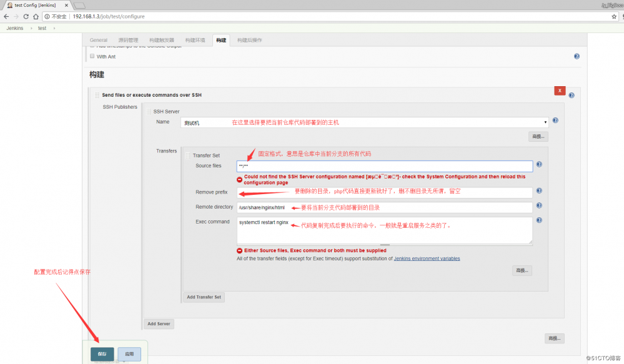Open help for the Source files field
624x364 pixels.
pos(538,164)
